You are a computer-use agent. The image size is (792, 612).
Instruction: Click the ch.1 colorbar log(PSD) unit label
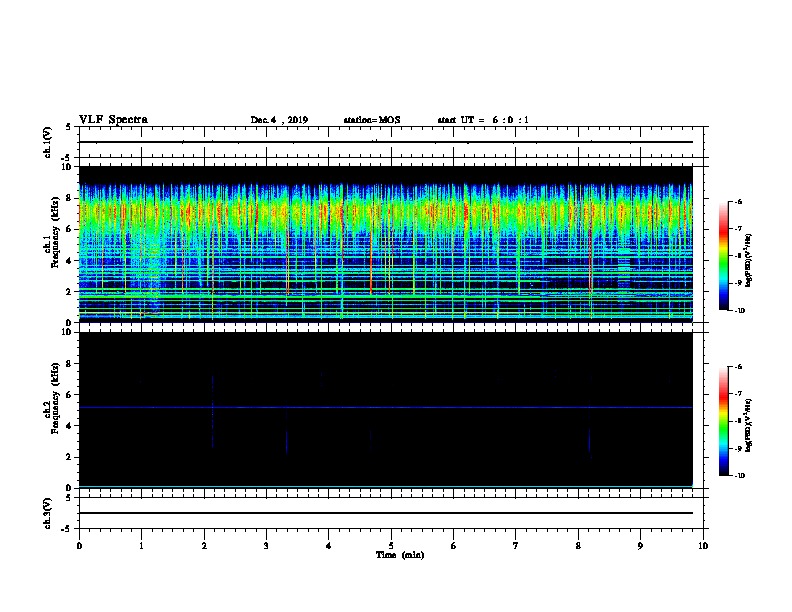[749, 260]
